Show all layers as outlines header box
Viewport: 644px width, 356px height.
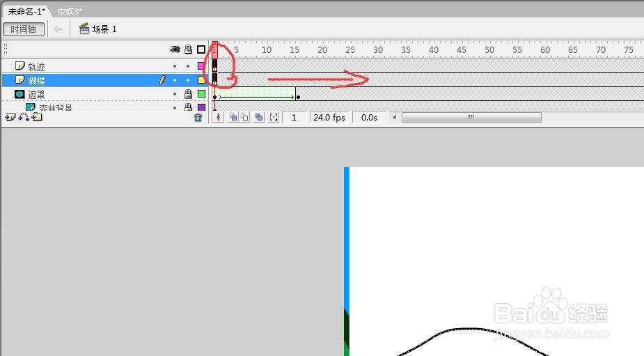(x=201, y=49)
